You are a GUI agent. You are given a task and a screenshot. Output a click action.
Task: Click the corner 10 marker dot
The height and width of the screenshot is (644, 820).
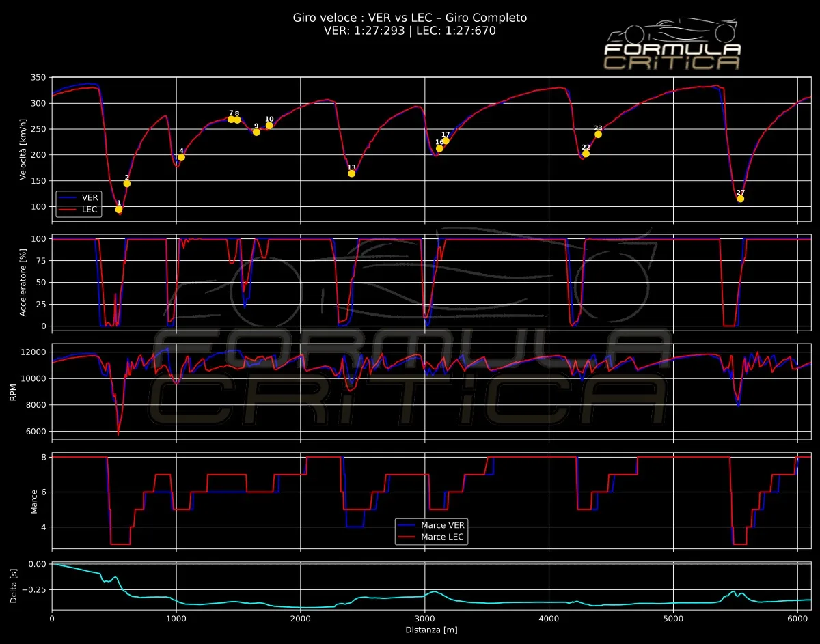click(x=269, y=125)
